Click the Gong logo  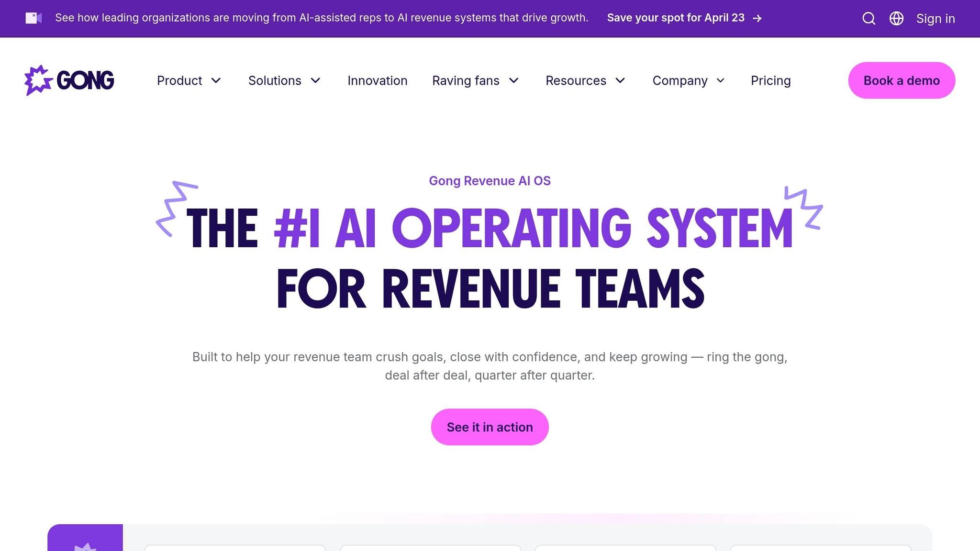click(x=69, y=80)
